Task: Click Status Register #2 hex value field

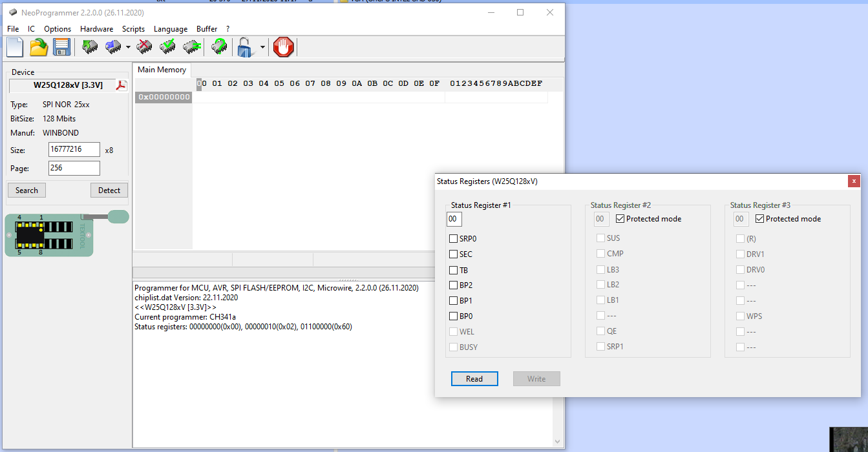Action: pos(601,219)
